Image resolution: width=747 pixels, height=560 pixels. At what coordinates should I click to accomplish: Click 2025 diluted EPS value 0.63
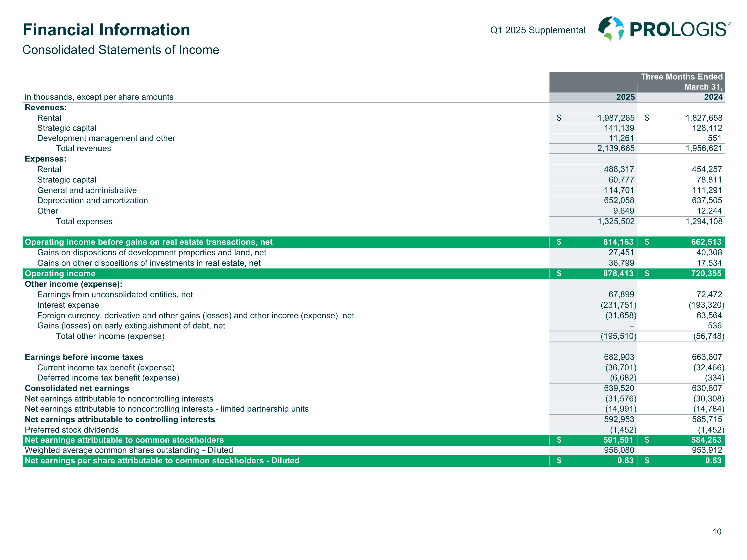click(625, 461)
